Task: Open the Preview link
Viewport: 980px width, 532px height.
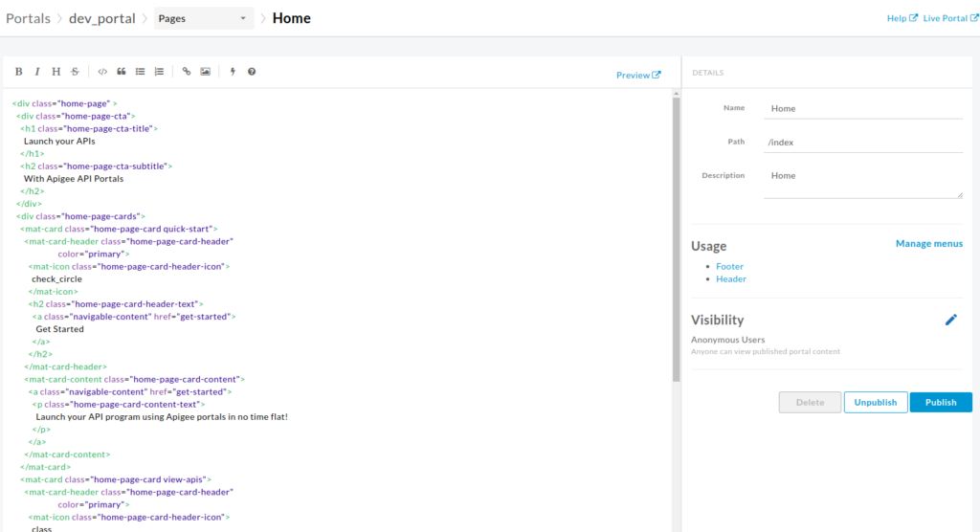Action: coord(637,76)
